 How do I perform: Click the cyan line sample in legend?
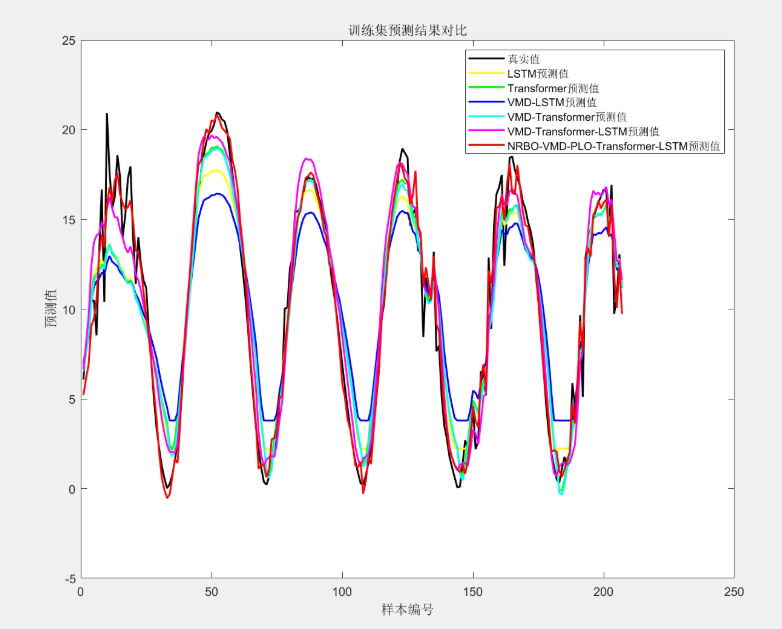(486, 117)
